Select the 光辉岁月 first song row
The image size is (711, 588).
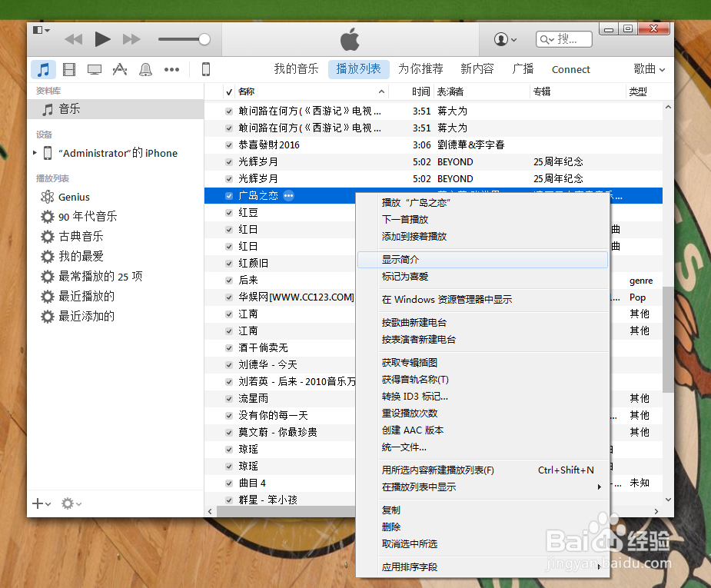pos(433,162)
